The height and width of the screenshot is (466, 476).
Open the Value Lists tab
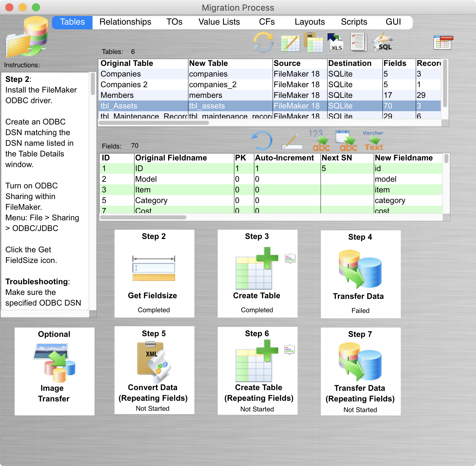[219, 22]
